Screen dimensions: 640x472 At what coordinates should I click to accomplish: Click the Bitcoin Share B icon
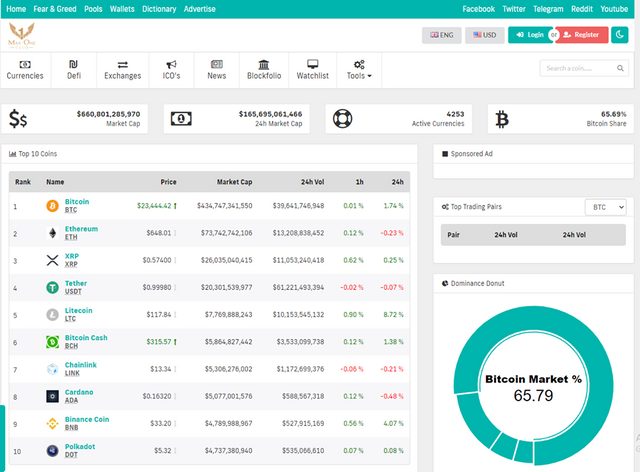(x=502, y=120)
